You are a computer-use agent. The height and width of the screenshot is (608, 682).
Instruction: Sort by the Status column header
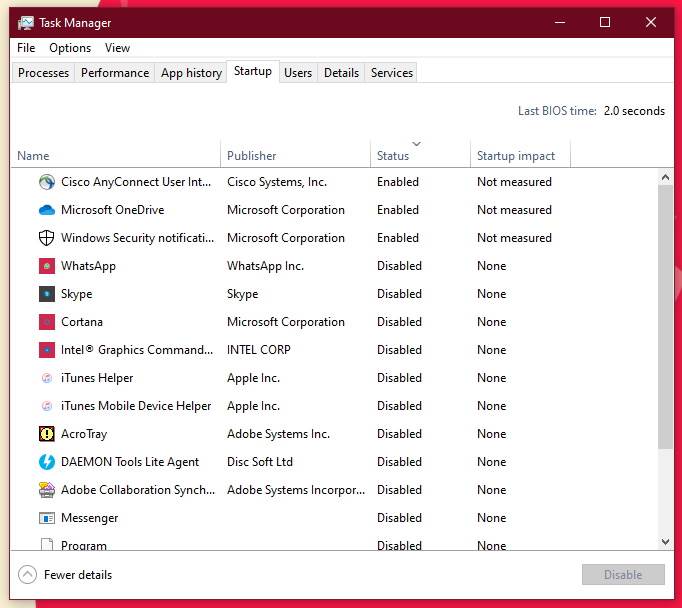(x=393, y=156)
